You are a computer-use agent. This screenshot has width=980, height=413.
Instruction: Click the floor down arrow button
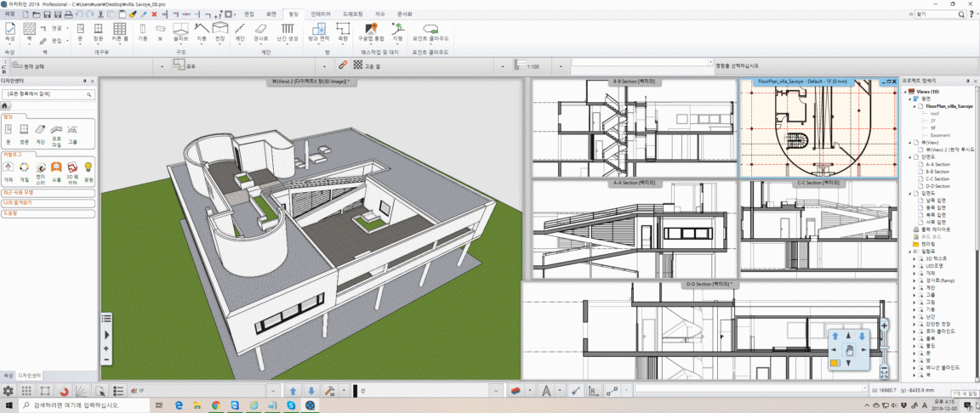(x=311, y=391)
